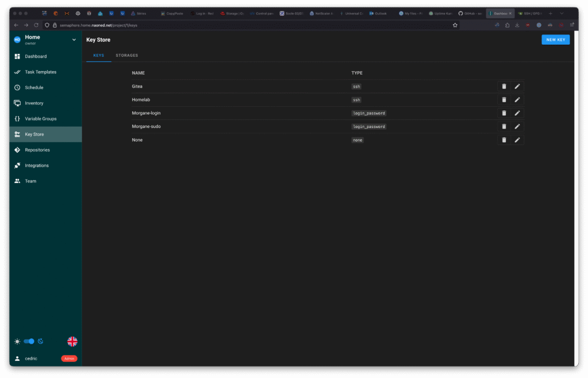Edit the Morgane-sudo key

(517, 127)
